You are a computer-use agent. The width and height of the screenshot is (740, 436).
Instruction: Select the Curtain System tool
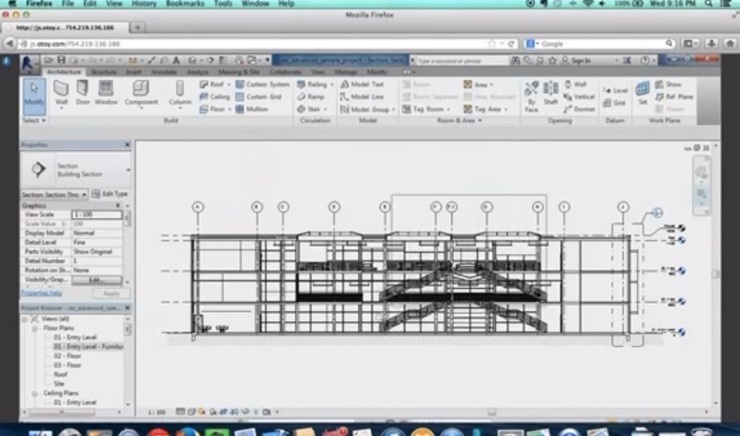(x=262, y=84)
